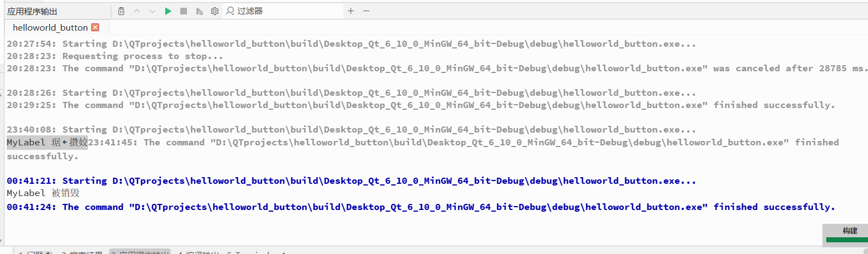Click the blue 00:41:24 finished successfully line
868x254 pixels.
click(421, 207)
